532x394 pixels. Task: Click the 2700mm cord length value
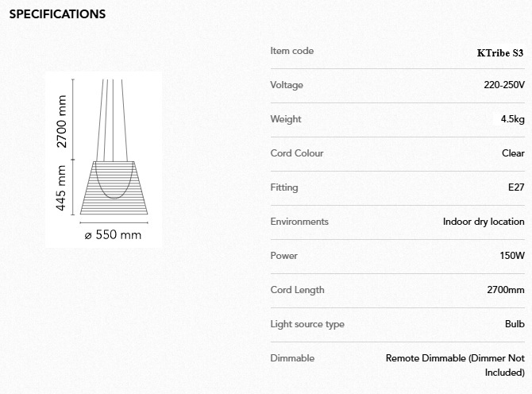(x=506, y=290)
